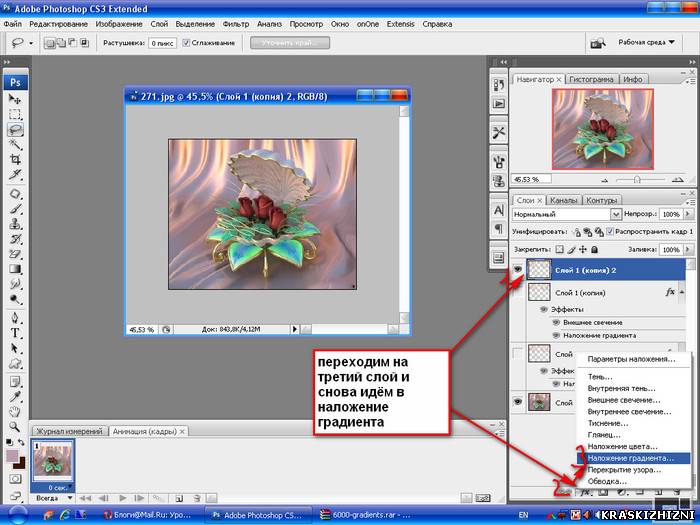This screenshot has height=525, width=700.
Task: Select the Blur tool
Action: [x=15, y=284]
